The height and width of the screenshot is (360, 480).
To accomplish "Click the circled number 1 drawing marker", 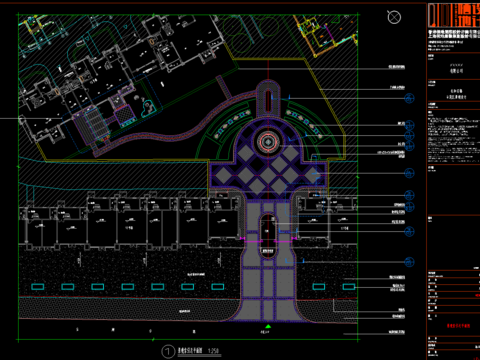I will [168, 351].
